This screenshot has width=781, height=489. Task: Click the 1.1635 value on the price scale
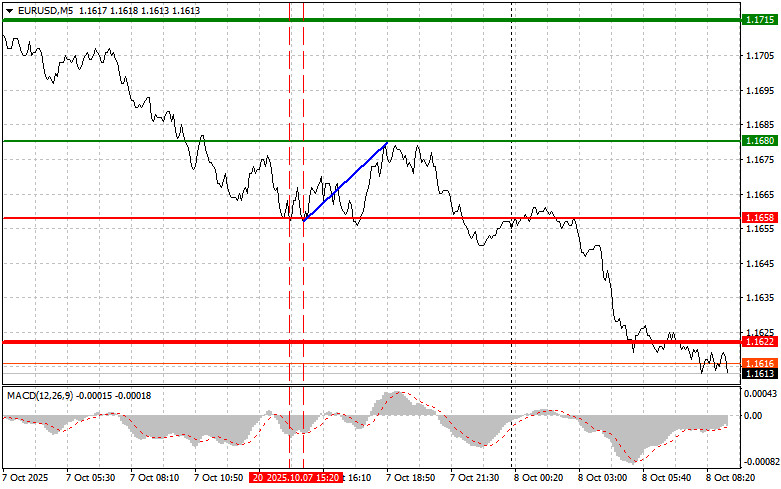click(x=758, y=298)
